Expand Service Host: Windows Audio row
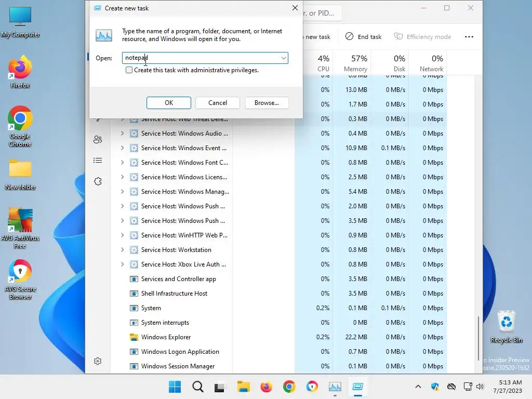Image resolution: width=532 pixels, height=399 pixels. (122, 134)
